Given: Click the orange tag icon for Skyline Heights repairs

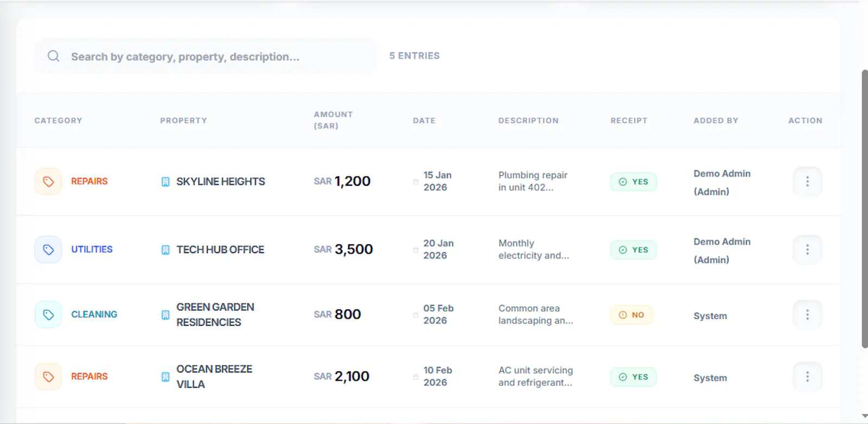Looking at the screenshot, I should pyautogui.click(x=48, y=181).
